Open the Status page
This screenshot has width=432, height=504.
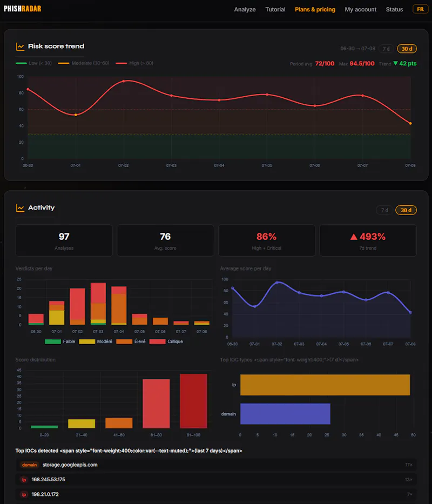coord(394,9)
